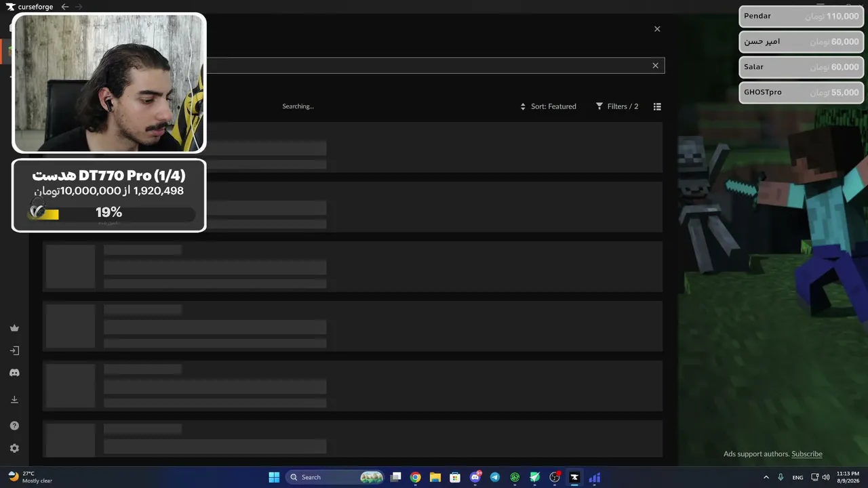This screenshot has width=868, height=488.
Task: Open Microsoft Store from the taskbar
Action: coord(455,477)
